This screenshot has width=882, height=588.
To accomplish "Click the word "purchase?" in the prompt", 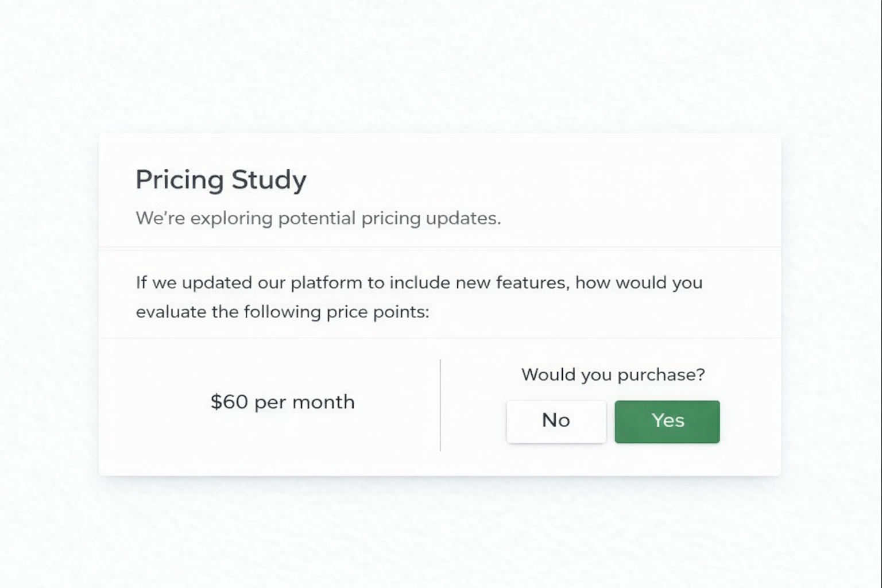I will (x=661, y=375).
